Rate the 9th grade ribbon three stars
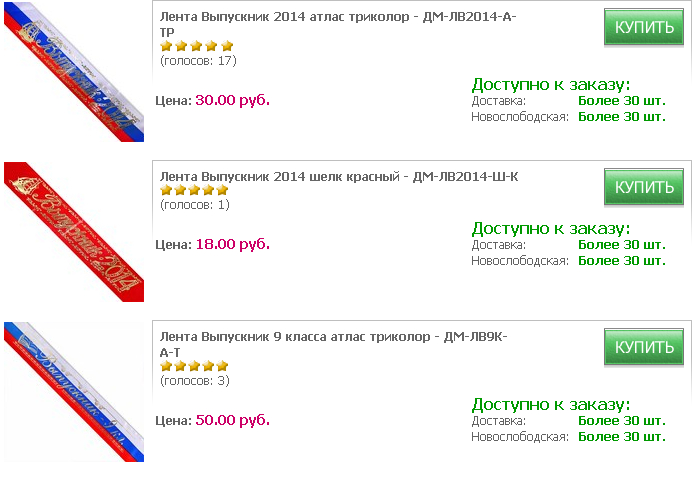The image size is (695, 480). (194, 366)
